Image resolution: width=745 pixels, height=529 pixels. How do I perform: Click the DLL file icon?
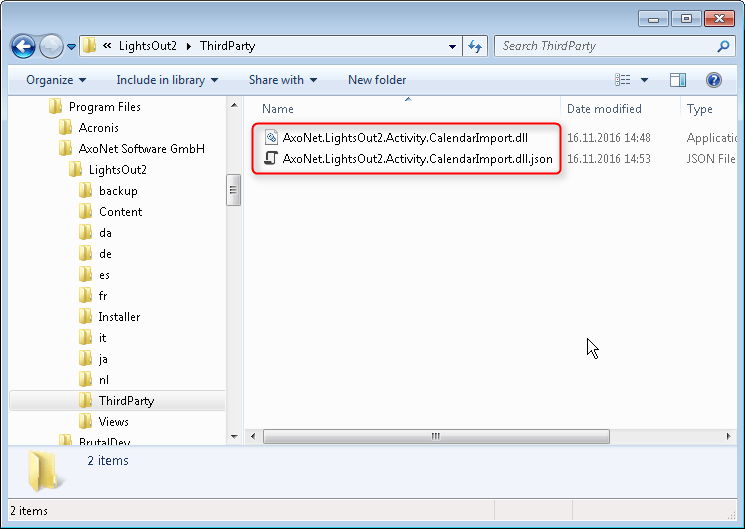click(271, 138)
